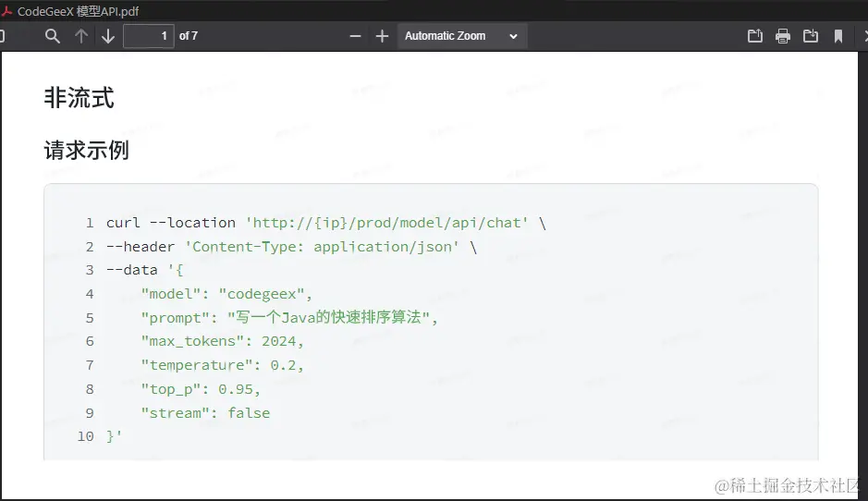Go to previous page with up arrow
Screen dimensions: 868x501
coord(81,37)
